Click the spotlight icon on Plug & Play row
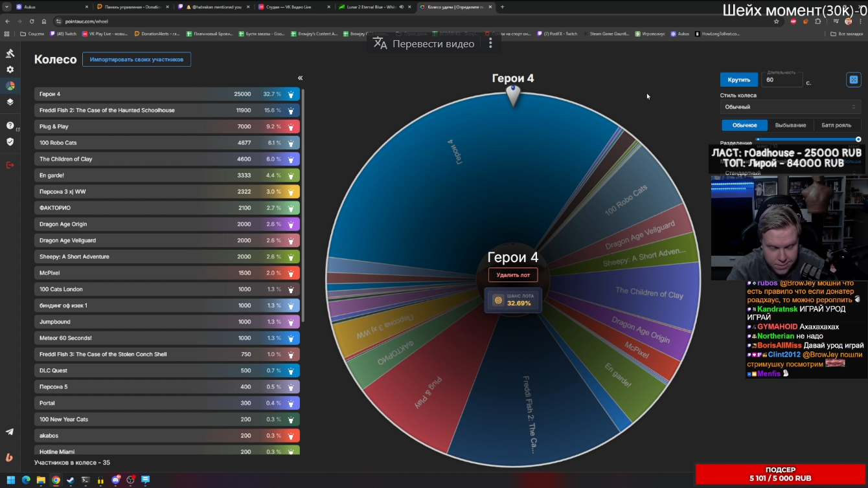Viewport: 868px width, 488px height. [291, 127]
